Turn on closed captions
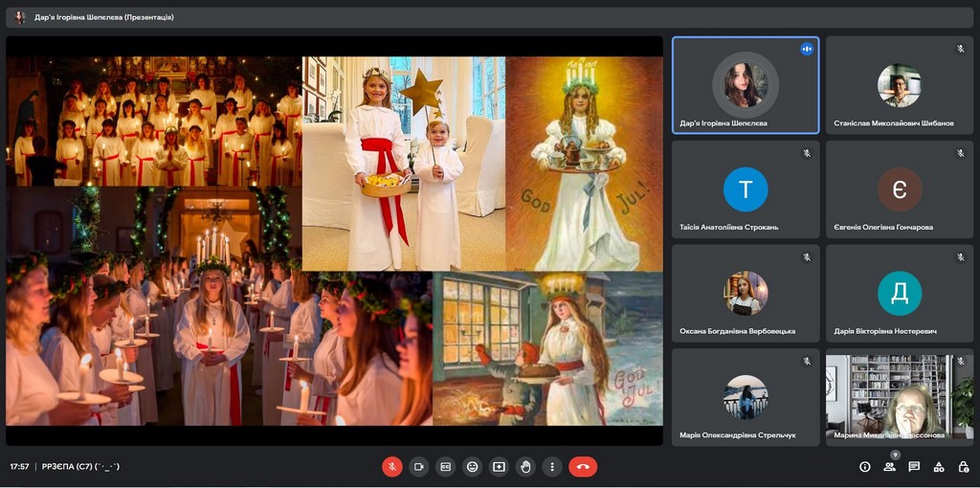The width and height of the screenshot is (980, 488). (x=445, y=467)
